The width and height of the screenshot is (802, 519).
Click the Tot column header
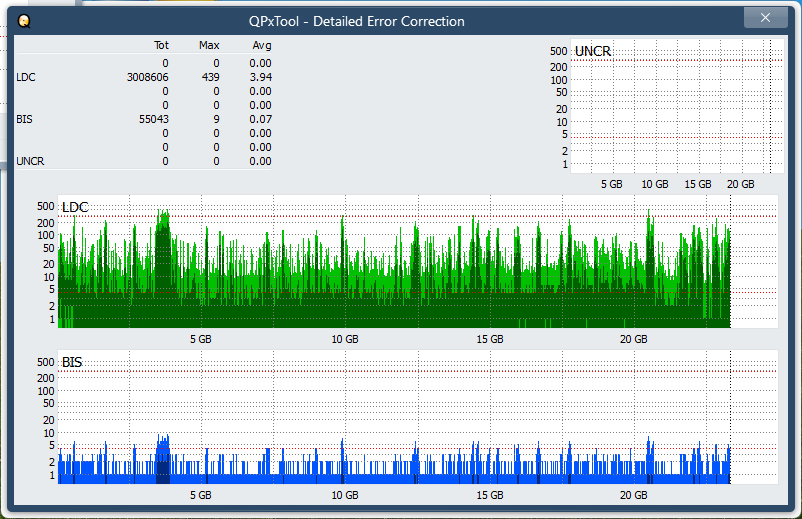pyautogui.click(x=161, y=45)
